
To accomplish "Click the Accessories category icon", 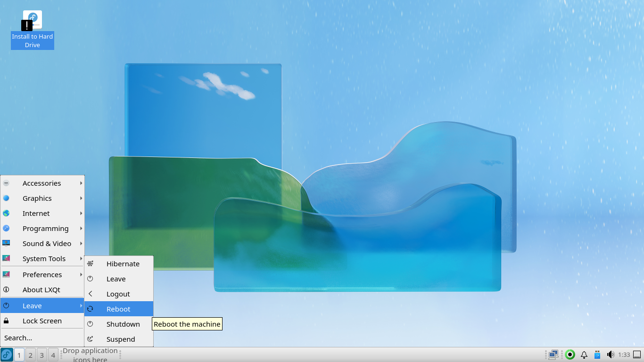I will click(x=6, y=183).
